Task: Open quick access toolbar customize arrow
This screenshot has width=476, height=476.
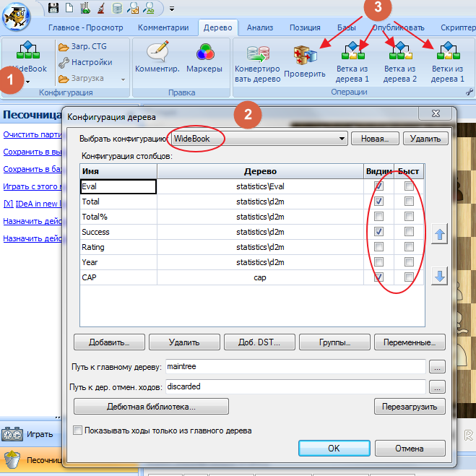Action: click(x=172, y=9)
